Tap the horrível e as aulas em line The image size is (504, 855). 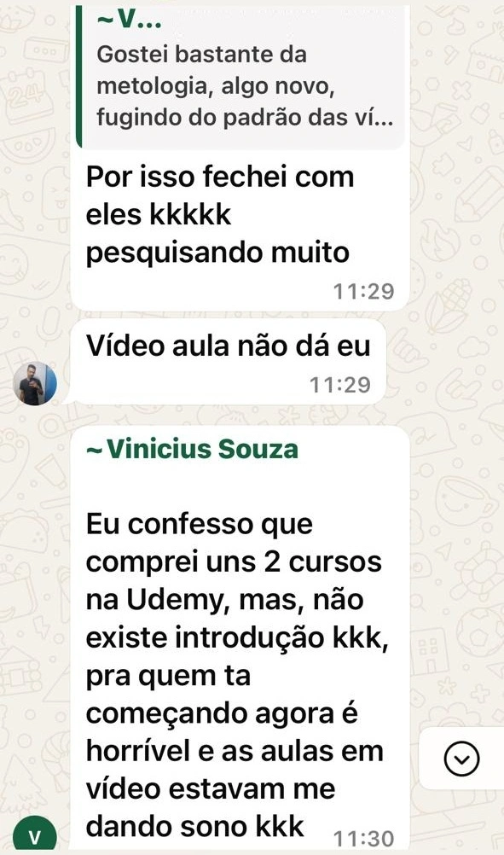[x=235, y=752]
